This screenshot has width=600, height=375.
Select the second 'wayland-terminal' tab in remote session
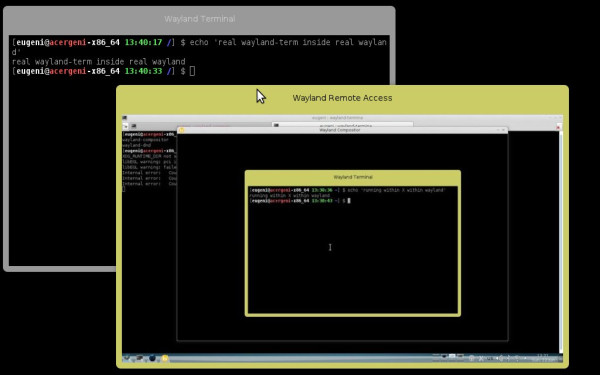click(x=342, y=125)
